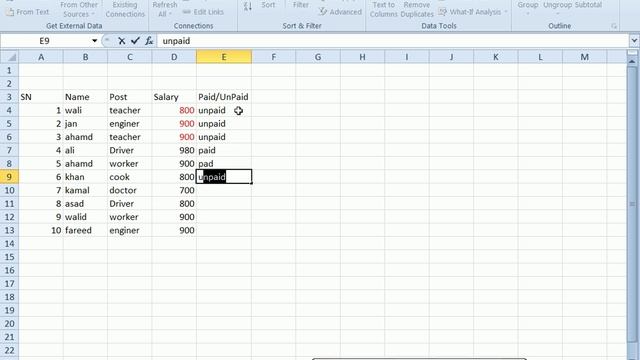Click the Sort button
Screen dimensions: 640x360
point(268,5)
